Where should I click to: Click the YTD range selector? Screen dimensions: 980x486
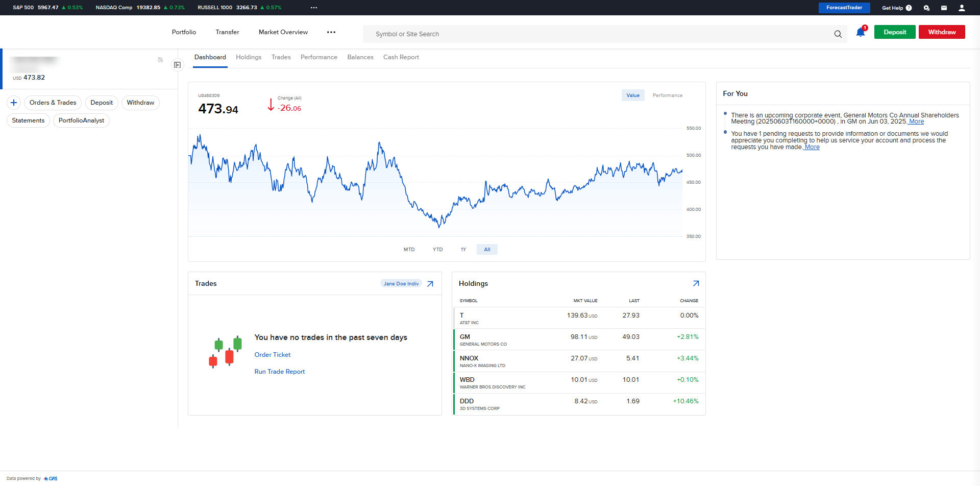(x=437, y=249)
